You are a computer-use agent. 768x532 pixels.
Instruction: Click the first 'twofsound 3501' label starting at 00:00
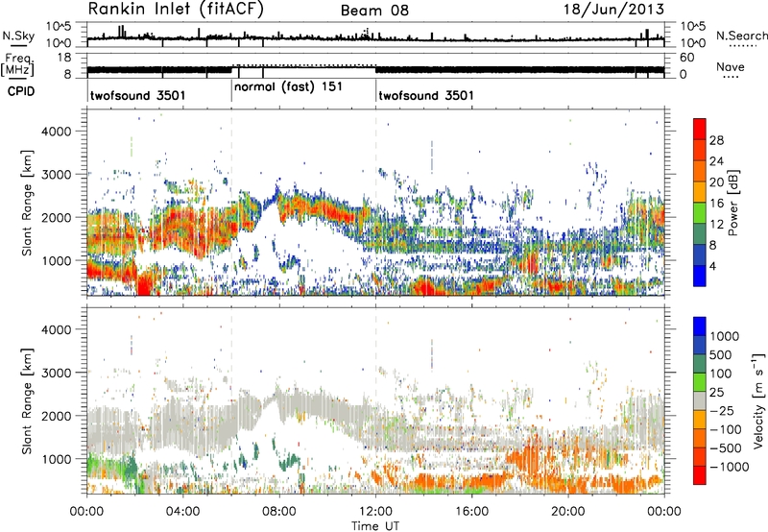click(137, 95)
